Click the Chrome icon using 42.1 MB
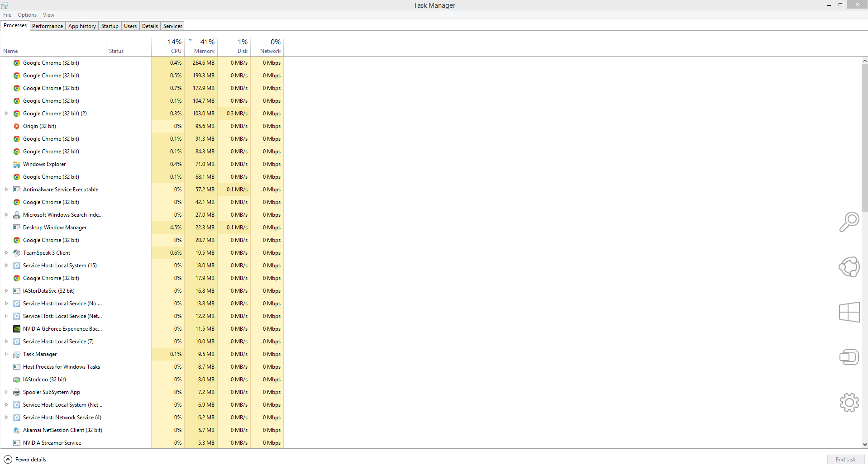This screenshot has height=470, width=868. click(x=17, y=202)
